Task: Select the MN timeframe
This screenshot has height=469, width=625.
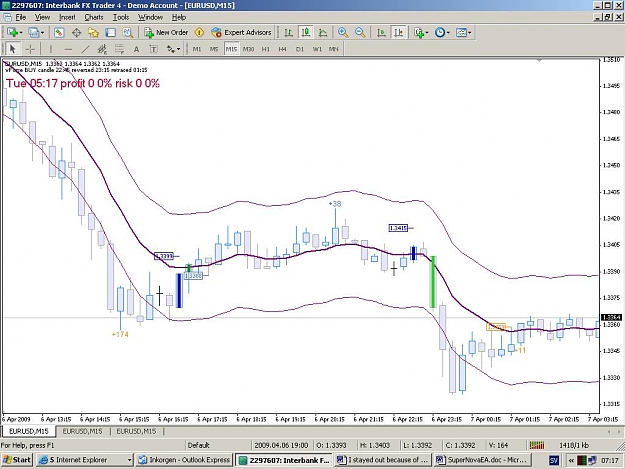Action: 334,49
